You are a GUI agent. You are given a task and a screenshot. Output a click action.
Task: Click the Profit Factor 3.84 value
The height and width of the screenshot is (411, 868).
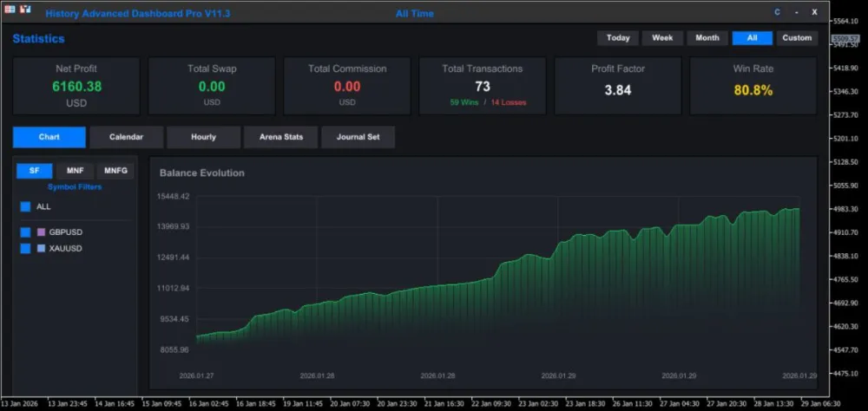618,90
